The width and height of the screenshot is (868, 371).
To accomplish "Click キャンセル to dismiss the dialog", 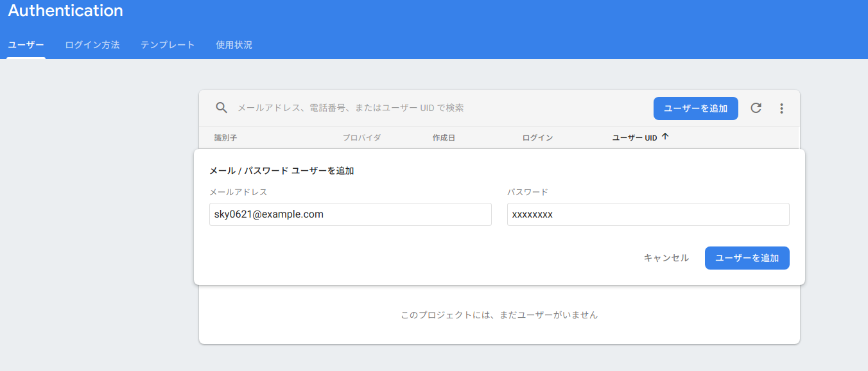I will [x=666, y=257].
